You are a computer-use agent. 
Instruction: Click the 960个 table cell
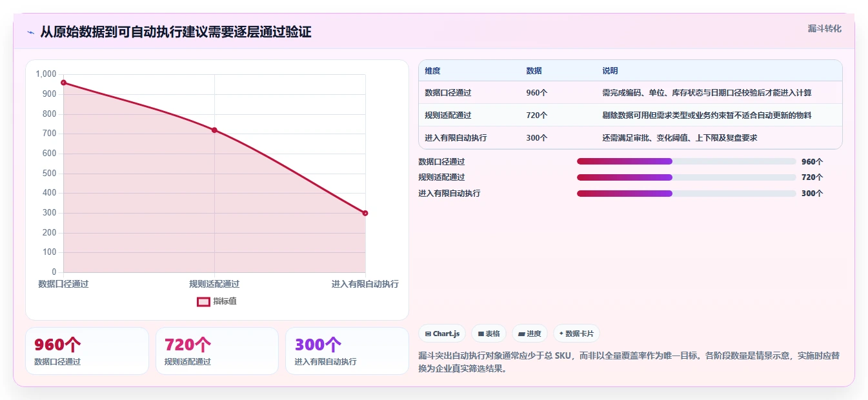click(x=536, y=93)
